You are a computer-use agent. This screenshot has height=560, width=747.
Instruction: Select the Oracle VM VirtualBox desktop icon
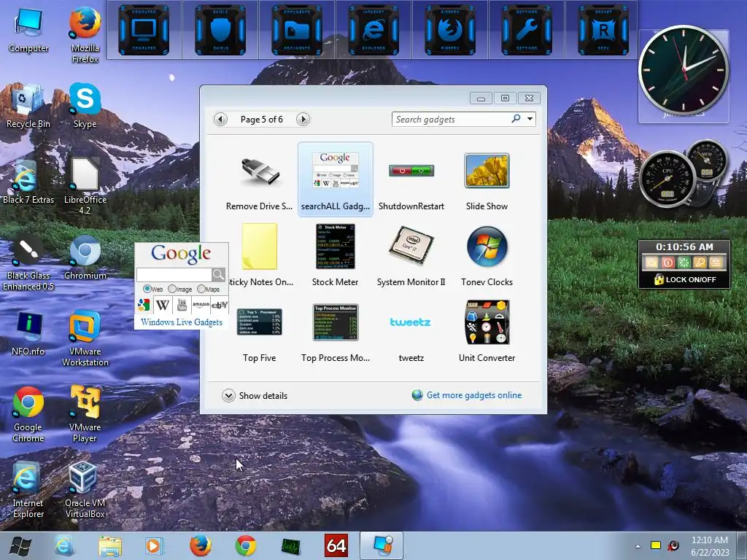coord(85,490)
